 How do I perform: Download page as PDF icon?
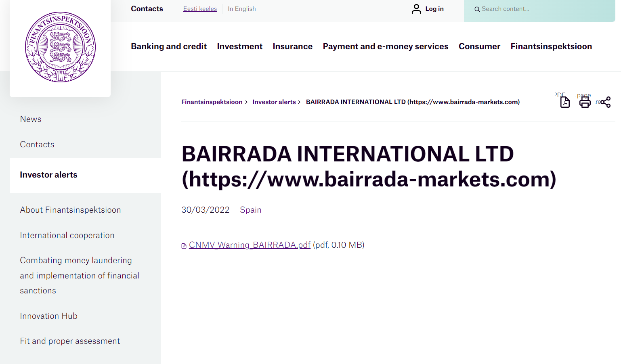click(565, 102)
